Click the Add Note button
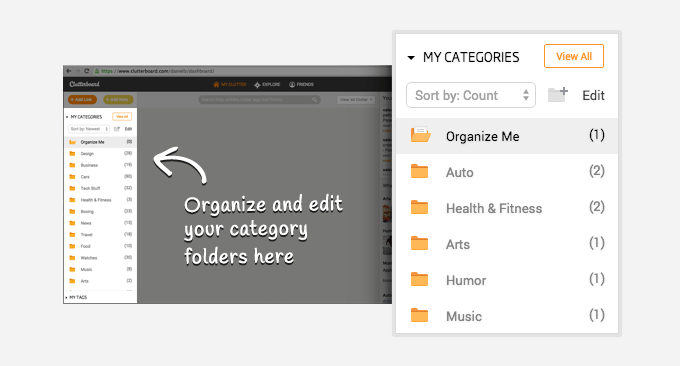Image resolution: width=680 pixels, height=366 pixels. click(118, 100)
